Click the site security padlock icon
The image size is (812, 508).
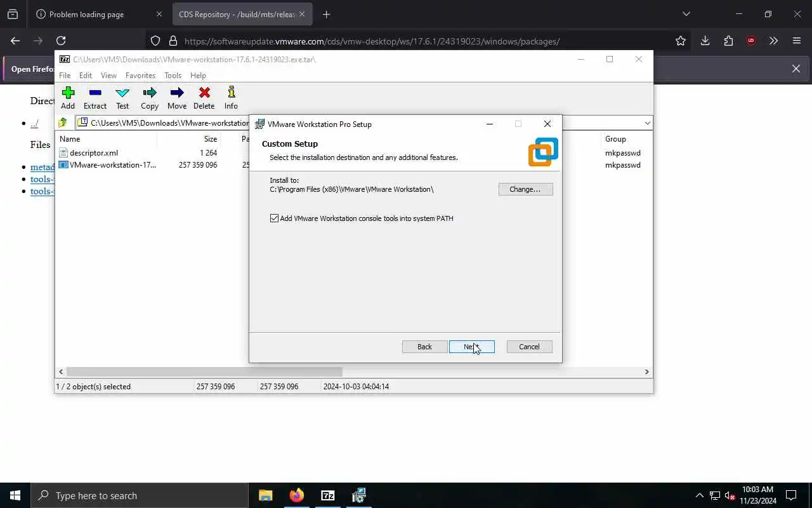[173, 41]
